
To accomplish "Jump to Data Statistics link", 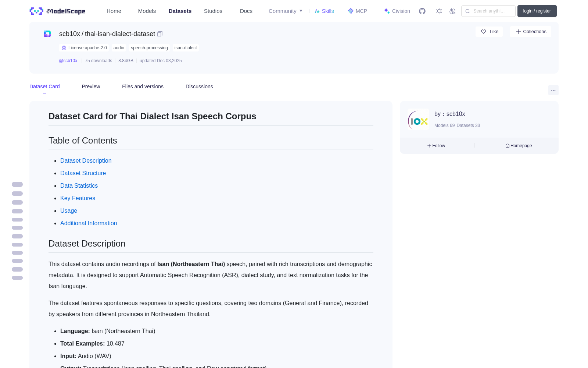I will (79, 185).
